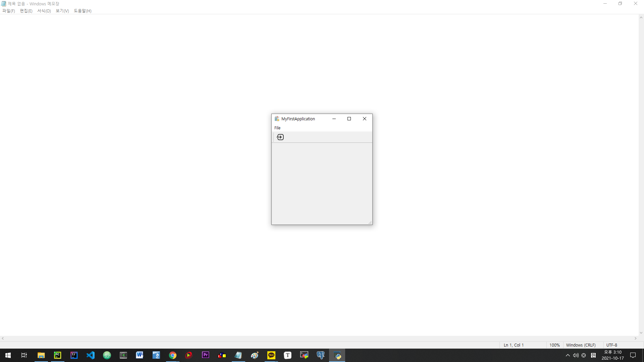Open Adobe Premiere Pro taskbar icon

pyautogui.click(x=206, y=355)
